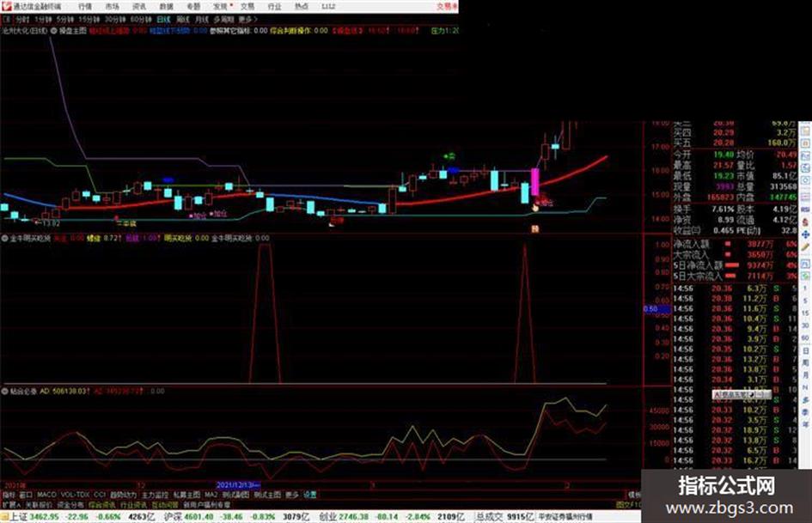This screenshot has height=523, width=812.
Task: Click the first icon in right sidebar
Action: pos(805,130)
